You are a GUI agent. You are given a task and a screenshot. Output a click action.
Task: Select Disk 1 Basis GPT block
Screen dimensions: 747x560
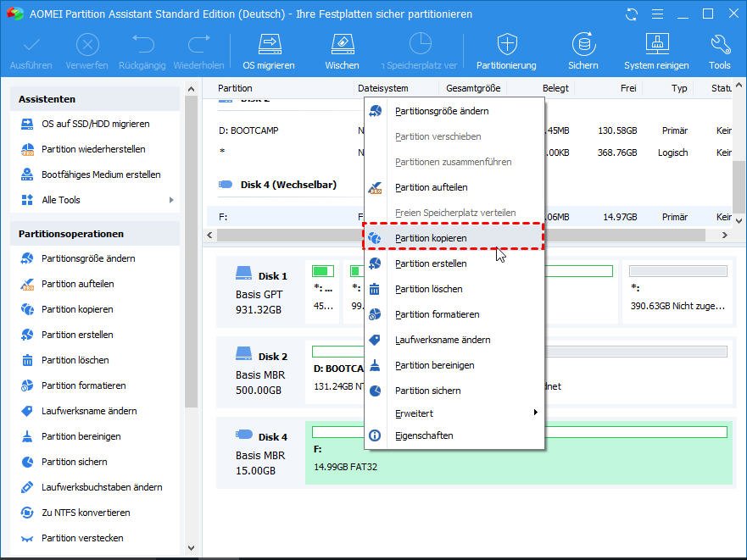(x=261, y=292)
